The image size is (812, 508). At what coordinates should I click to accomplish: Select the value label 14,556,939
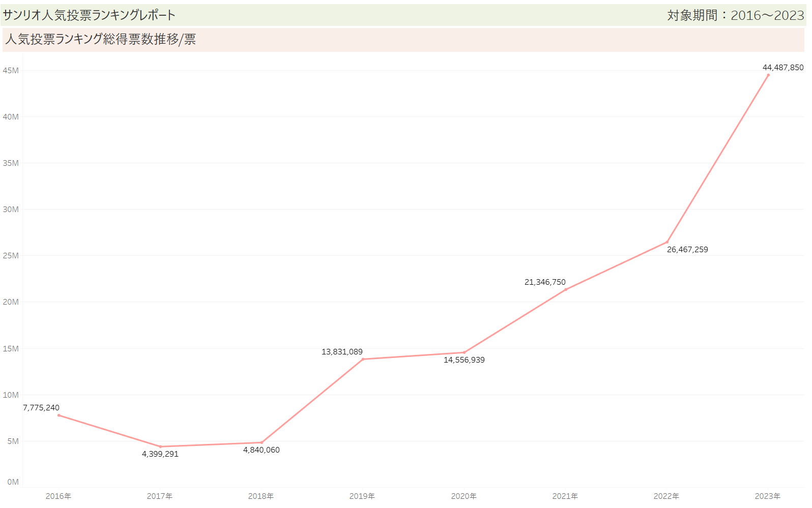pyautogui.click(x=464, y=360)
